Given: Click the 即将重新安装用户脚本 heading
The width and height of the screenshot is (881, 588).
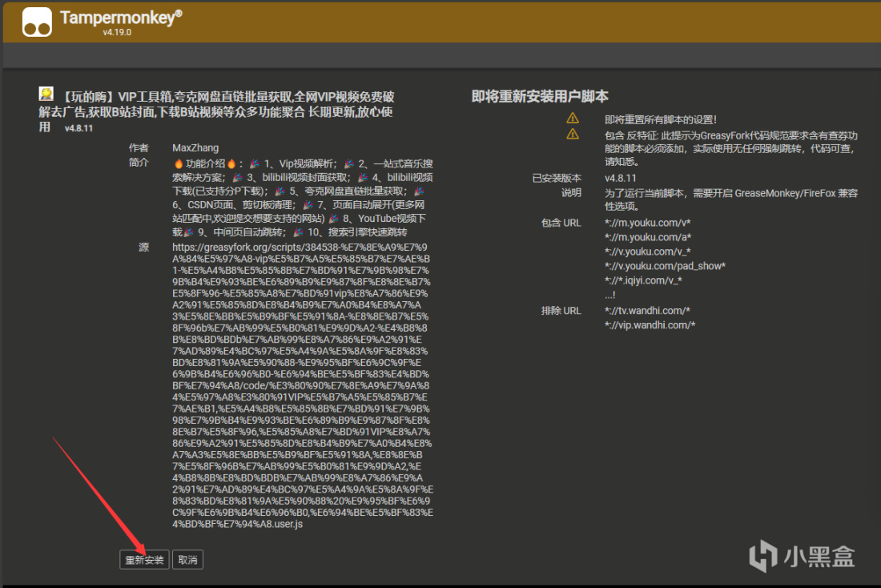Looking at the screenshot, I should click(540, 97).
